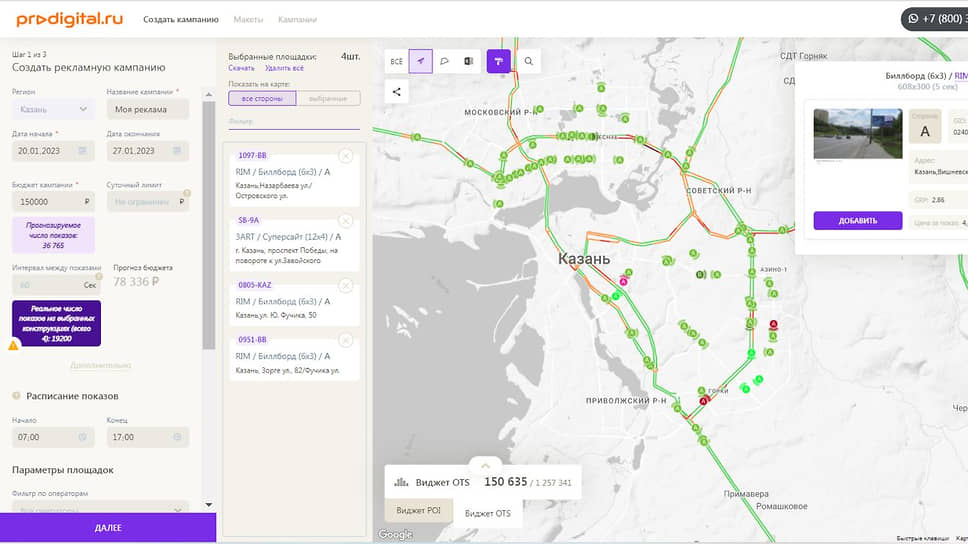
Task: Click the ДАЛЕЕ button
Action: coord(108,528)
